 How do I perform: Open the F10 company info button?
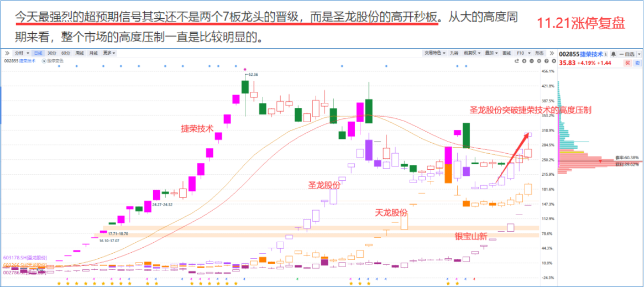pos(520,53)
